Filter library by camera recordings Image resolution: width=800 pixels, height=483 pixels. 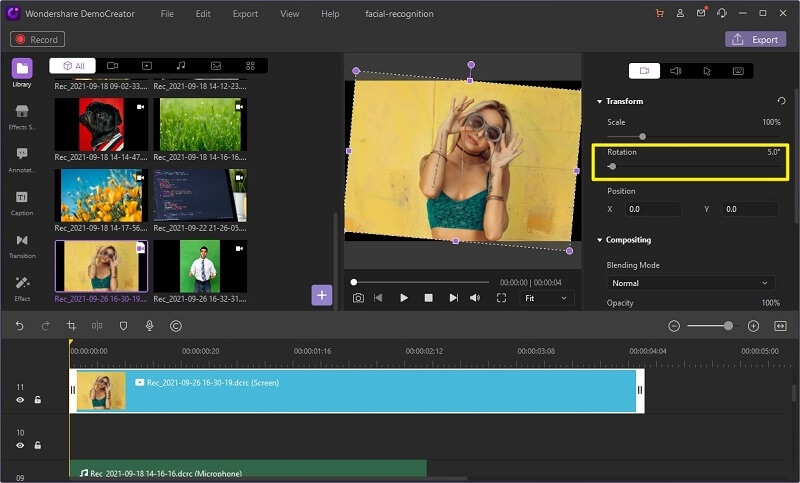click(112, 65)
